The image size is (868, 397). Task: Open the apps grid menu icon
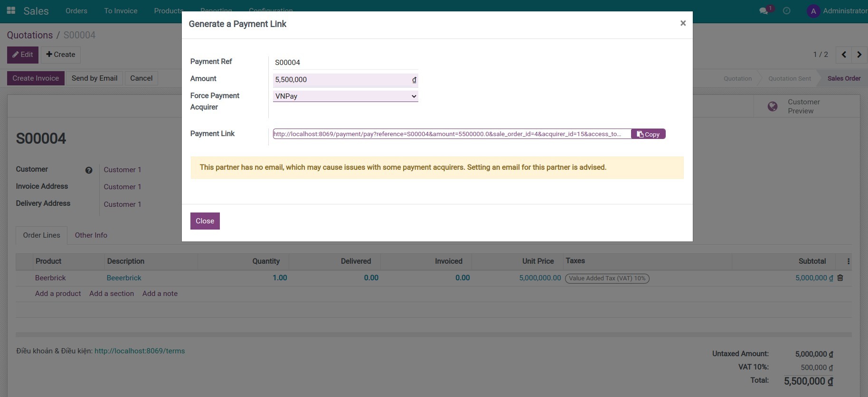11,10
